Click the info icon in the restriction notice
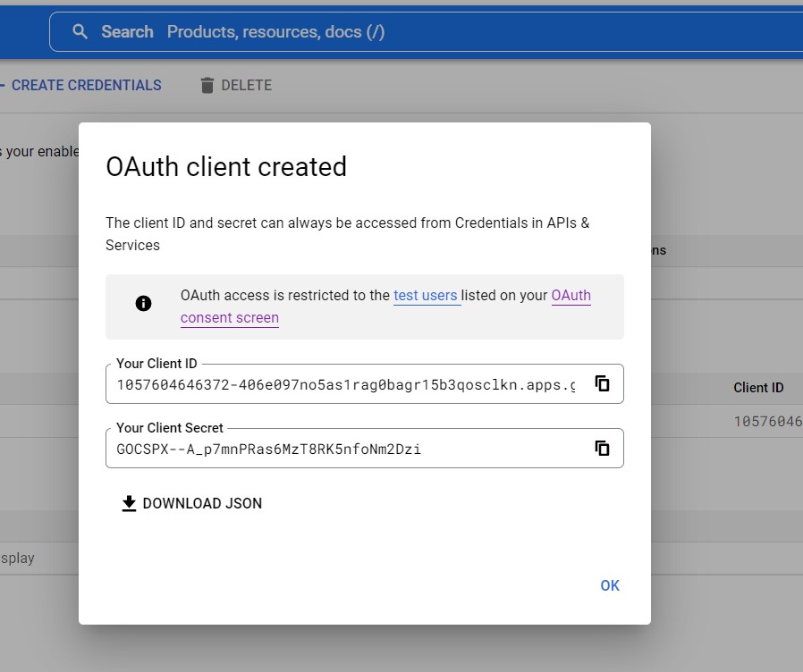Viewport: 803px width, 672px height. coord(144,303)
